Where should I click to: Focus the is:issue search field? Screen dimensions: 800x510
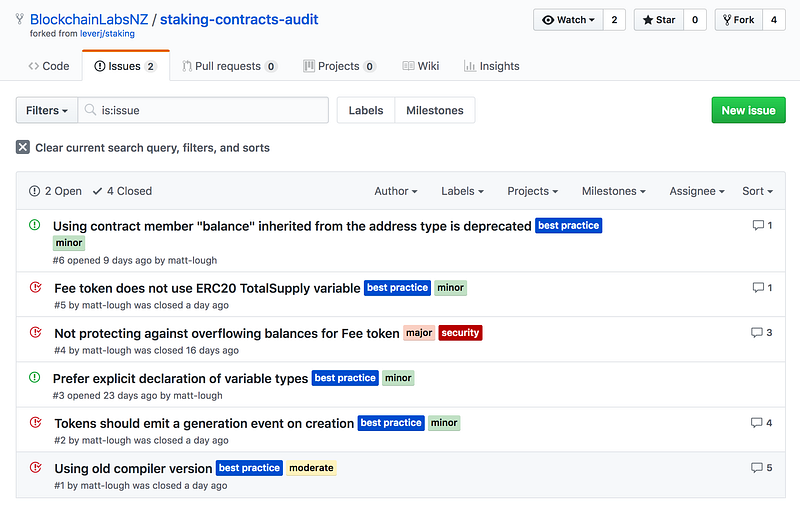203,110
